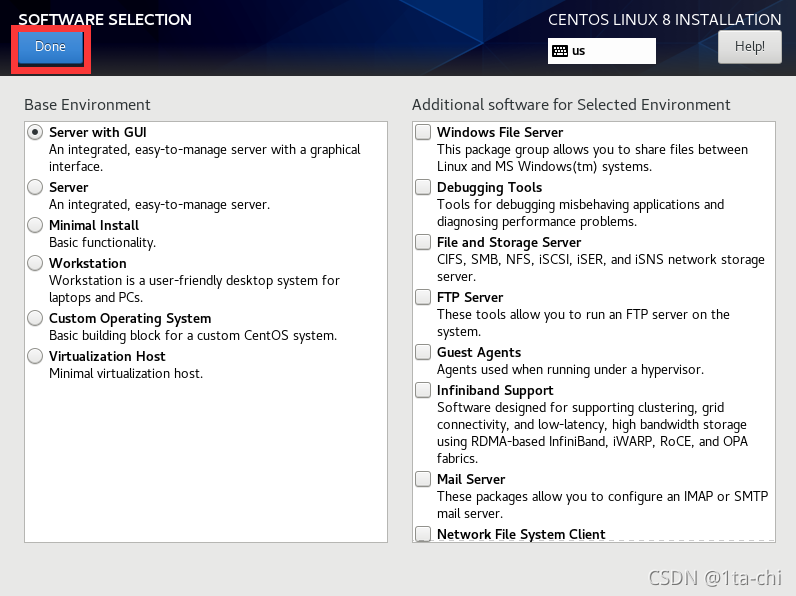Viewport: 796px width, 596px height.
Task: Click the 'File and Storage Server' label
Action: point(509,243)
